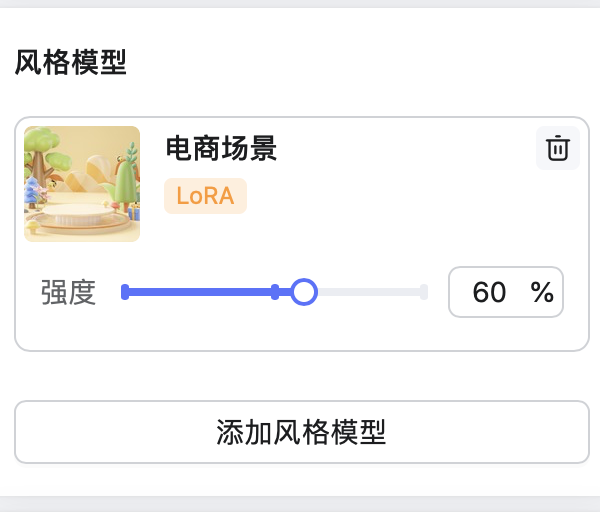The image size is (600, 516).
Task: Click the gray divider bar above 风格模型
Action: [x=300, y=4]
